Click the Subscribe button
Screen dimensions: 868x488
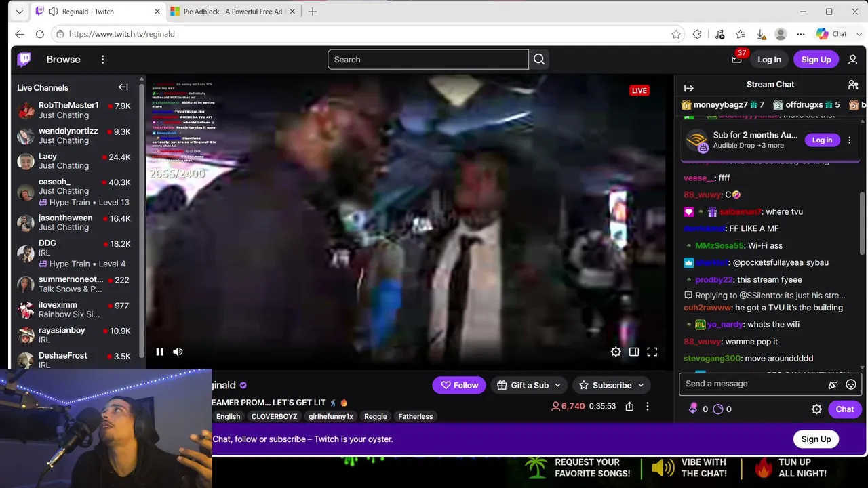612,385
